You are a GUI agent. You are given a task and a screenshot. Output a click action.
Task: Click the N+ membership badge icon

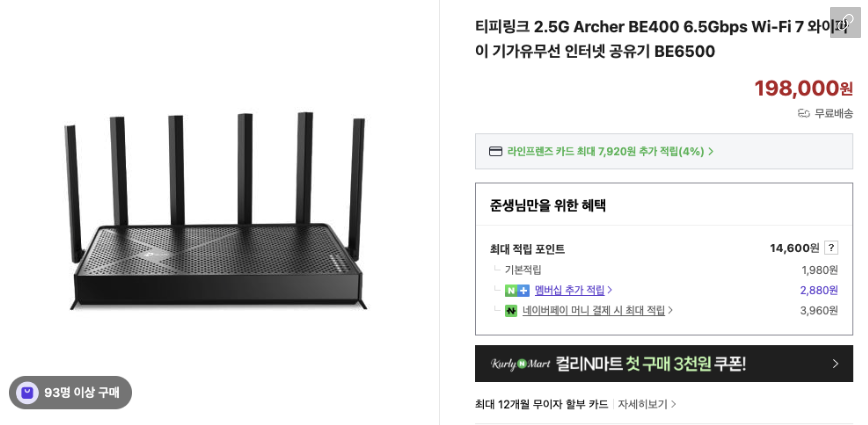(517, 291)
